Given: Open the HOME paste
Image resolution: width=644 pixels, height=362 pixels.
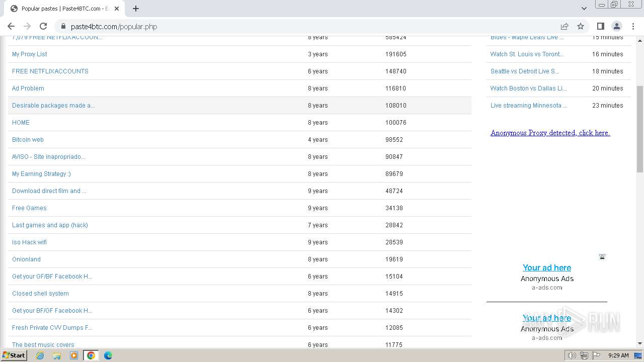Looking at the screenshot, I should click(21, 123).
